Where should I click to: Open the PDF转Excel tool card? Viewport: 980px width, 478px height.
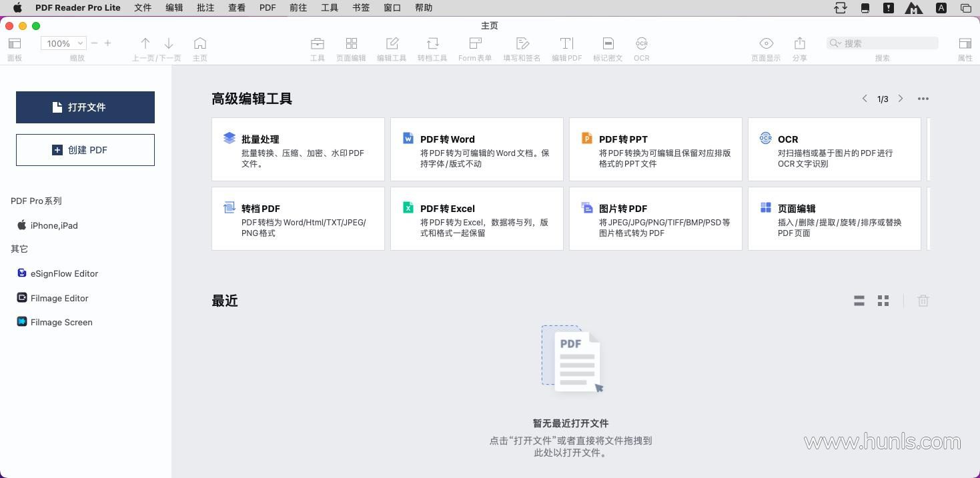coord(477,219)
